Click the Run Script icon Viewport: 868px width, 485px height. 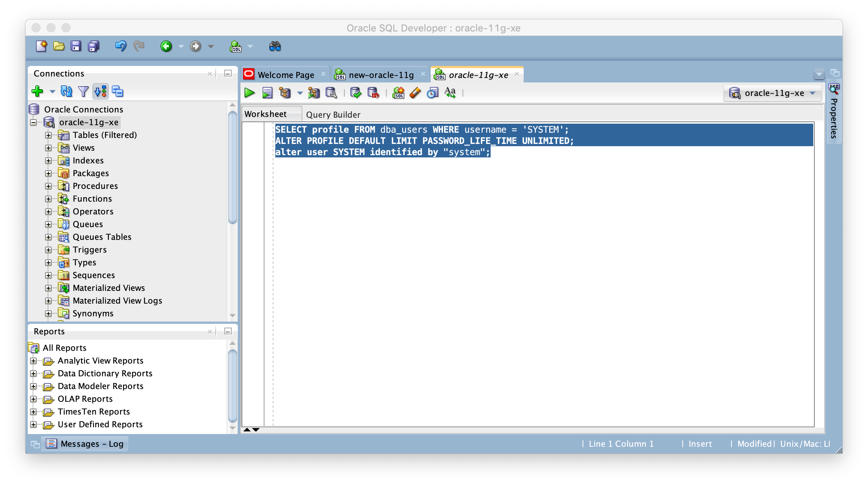[267, 93]
